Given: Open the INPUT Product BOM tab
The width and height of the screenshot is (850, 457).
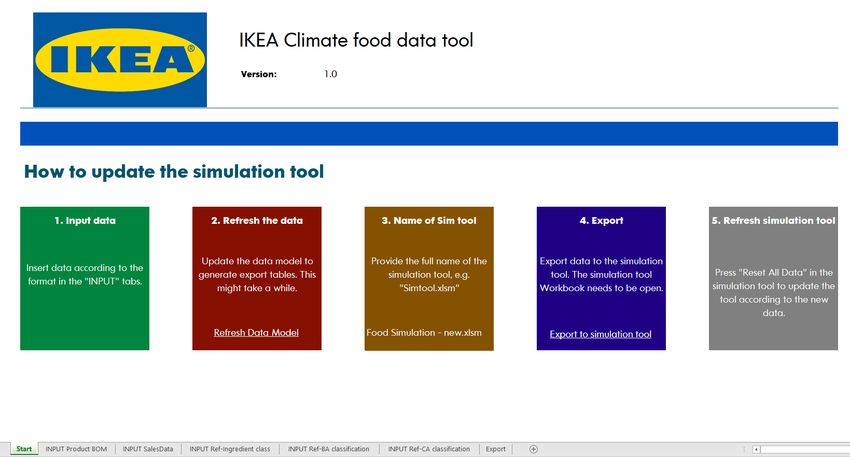Looking at the screenshot, I should click(76, 449).
